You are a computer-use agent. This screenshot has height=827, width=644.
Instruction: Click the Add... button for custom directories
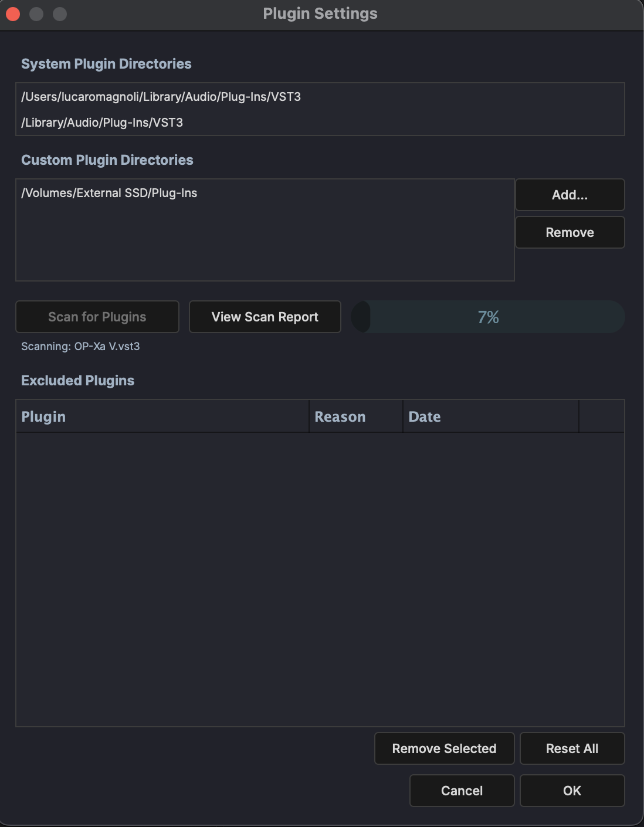(570, 195)
